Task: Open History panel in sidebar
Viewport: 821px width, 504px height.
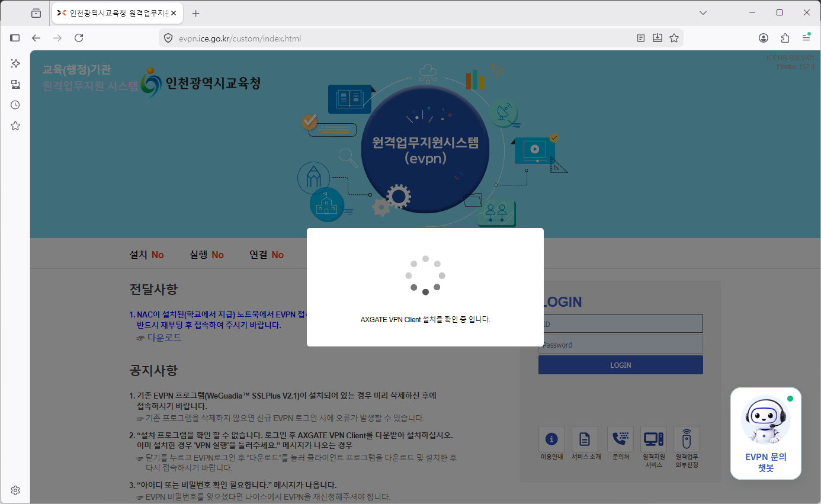Action: point(15,105)
